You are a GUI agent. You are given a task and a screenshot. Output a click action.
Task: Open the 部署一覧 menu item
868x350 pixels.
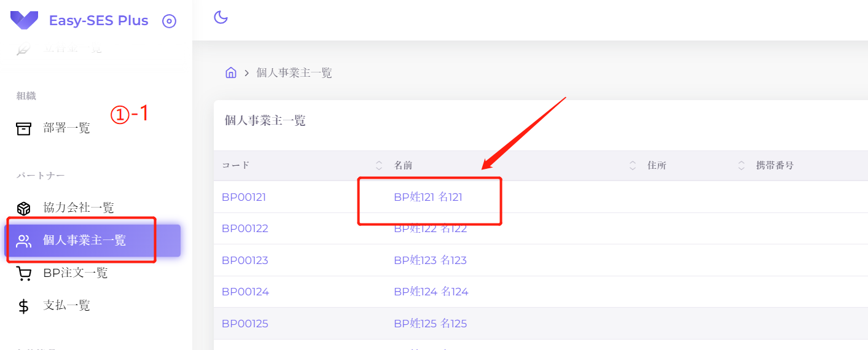[x=66, y=128]
